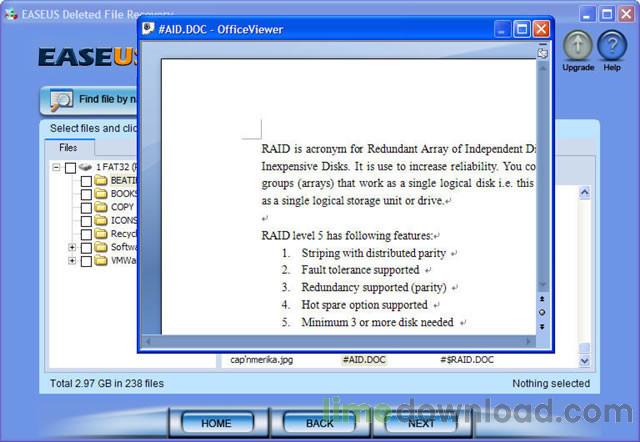Screen dimensions: 640x442
Task: Click the Upgrade arrow icon
Action: coord(578,46)
